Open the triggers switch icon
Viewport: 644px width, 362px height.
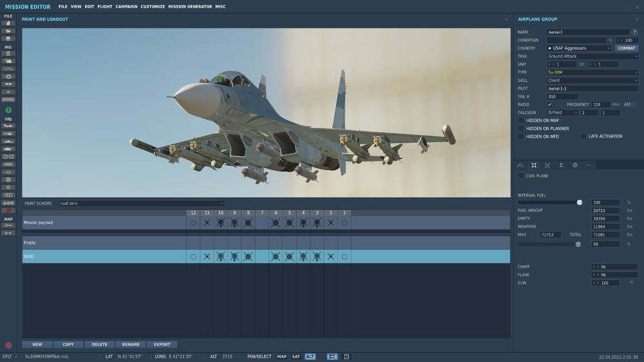coord(8,69)
